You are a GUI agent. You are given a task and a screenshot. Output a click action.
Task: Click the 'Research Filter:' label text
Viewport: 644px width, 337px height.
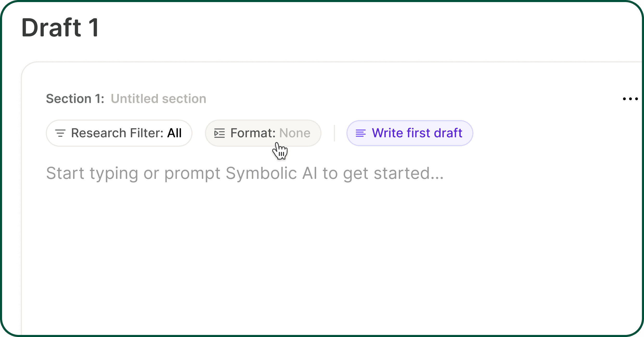[x=117, y=133]
